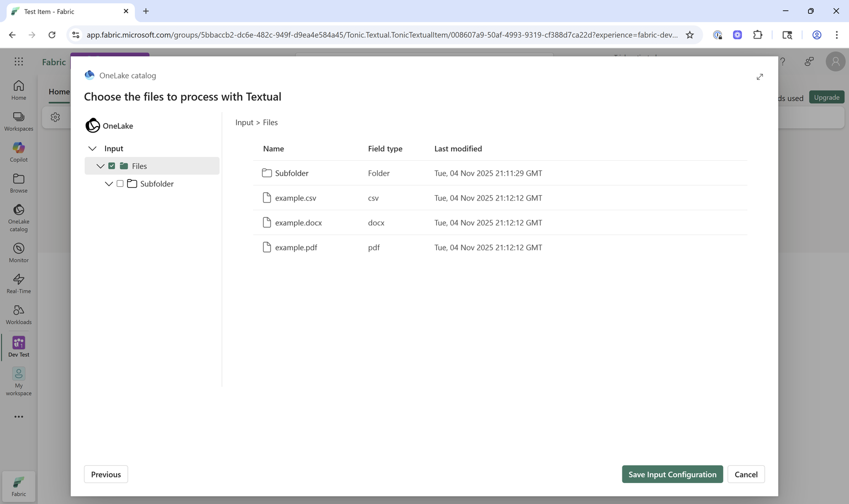Uncheck the Files folder checkbox
The image size is (849, 504).
click(112, 165)
